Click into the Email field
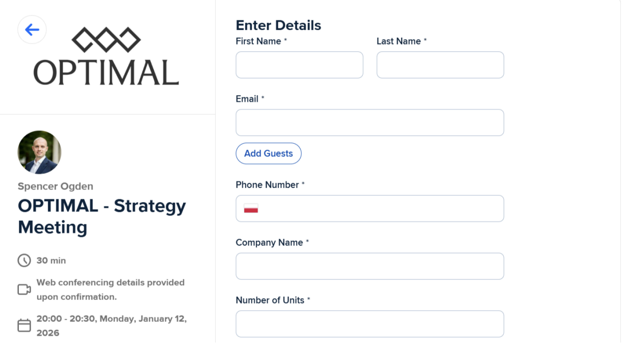625x364 pixels. tap(370, 122)
